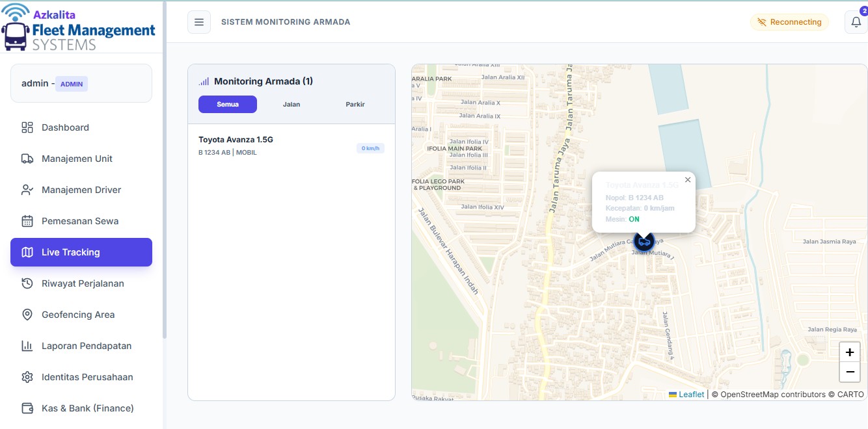The width and height of the screenshot is (868, 429).
Task: Click the wifi-off icon in Reconnecting badge
Action: click(x=761, y=22)
